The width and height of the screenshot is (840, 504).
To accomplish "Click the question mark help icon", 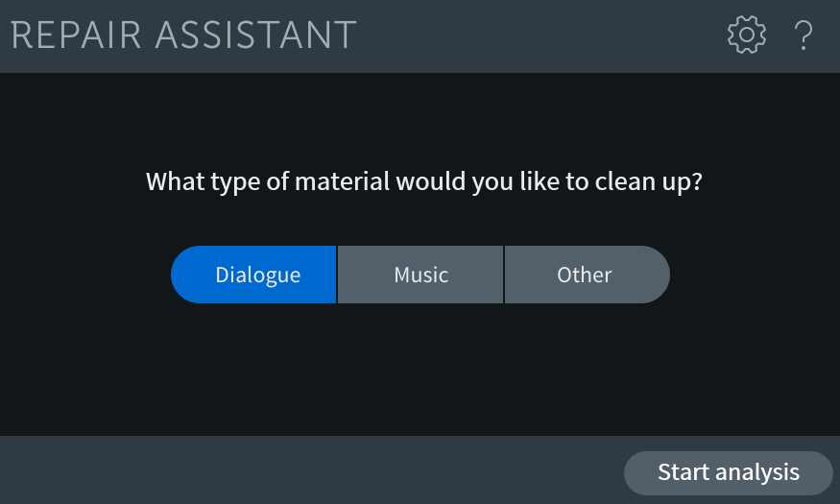I will click(x=803, y=36).
